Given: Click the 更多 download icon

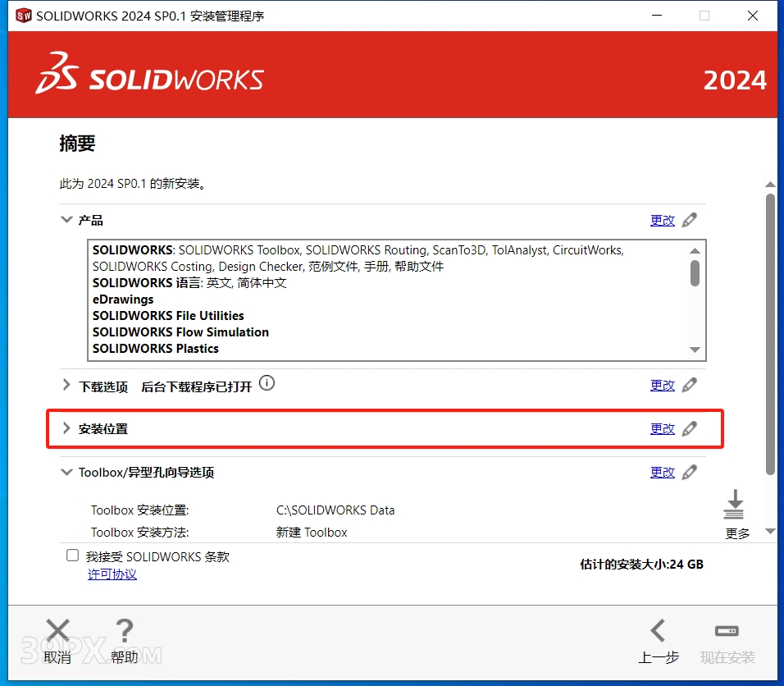Looking at the screenshot, I should click(x=734, y=505).
